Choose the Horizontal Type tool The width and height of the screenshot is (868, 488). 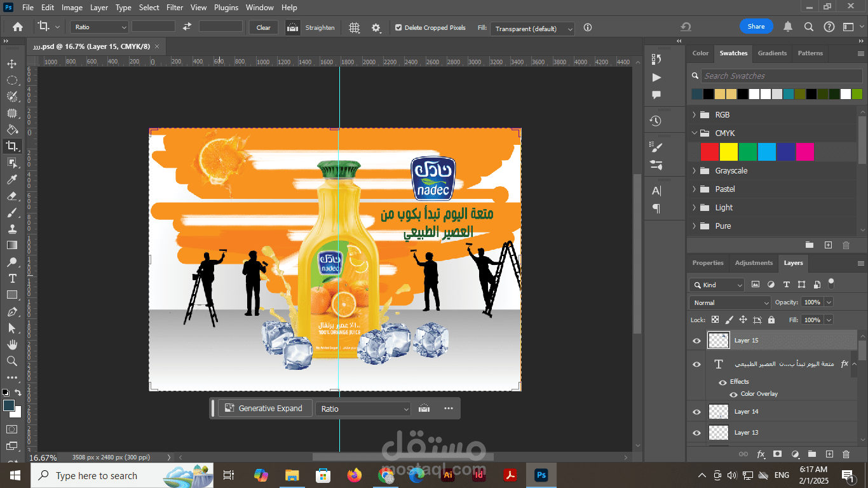pyautogui.click(x=11, y=278)
